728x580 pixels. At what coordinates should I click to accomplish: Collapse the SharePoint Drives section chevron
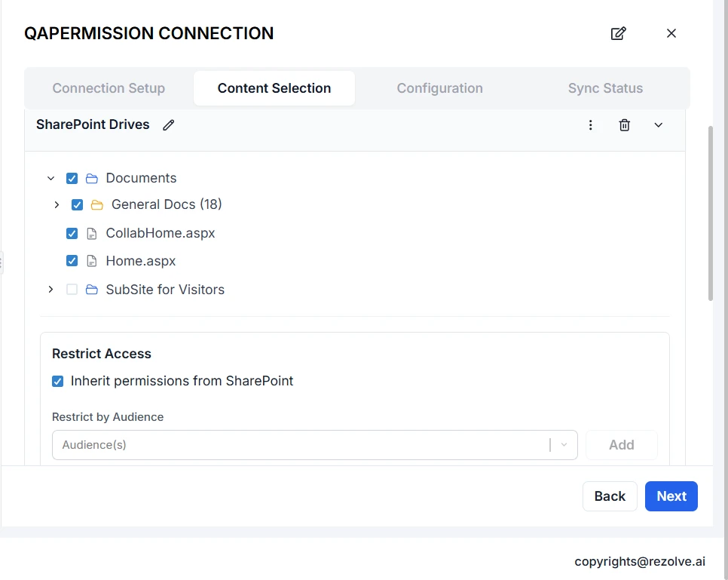pos(658,125)
